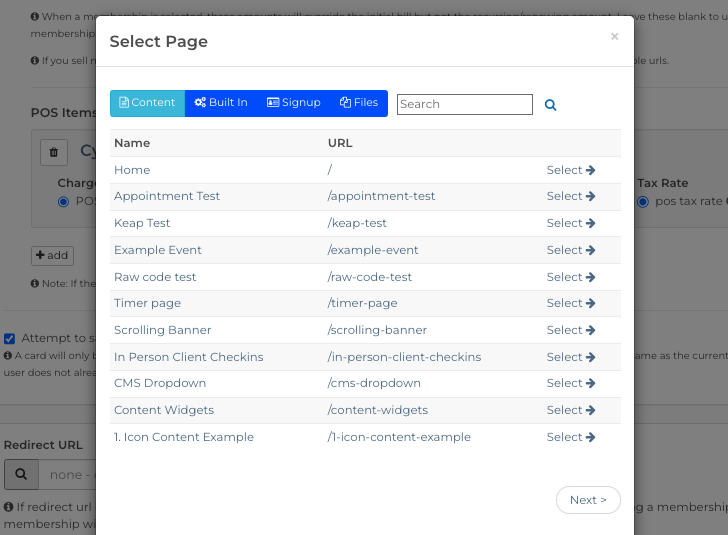The width and height of the screenshot is (728, 535).
Task: Toggle the 'Attempt to' checkbox
Action: pos(10,339)
